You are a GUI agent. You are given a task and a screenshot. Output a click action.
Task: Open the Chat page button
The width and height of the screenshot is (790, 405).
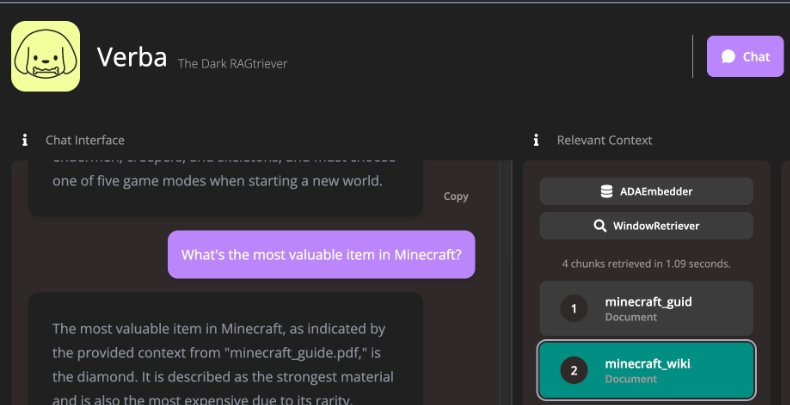pos(745,57)
